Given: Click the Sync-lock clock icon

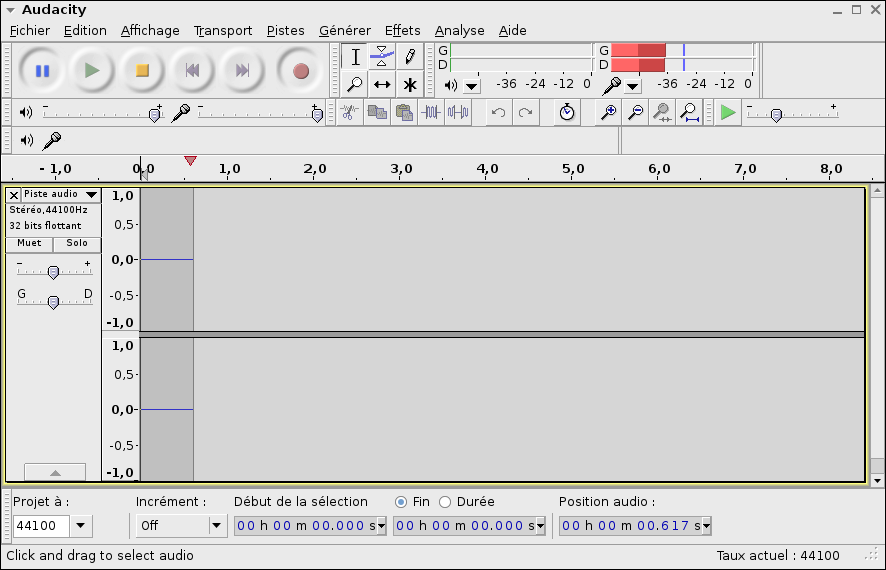Looking at the screenshot, I should 567,112.
